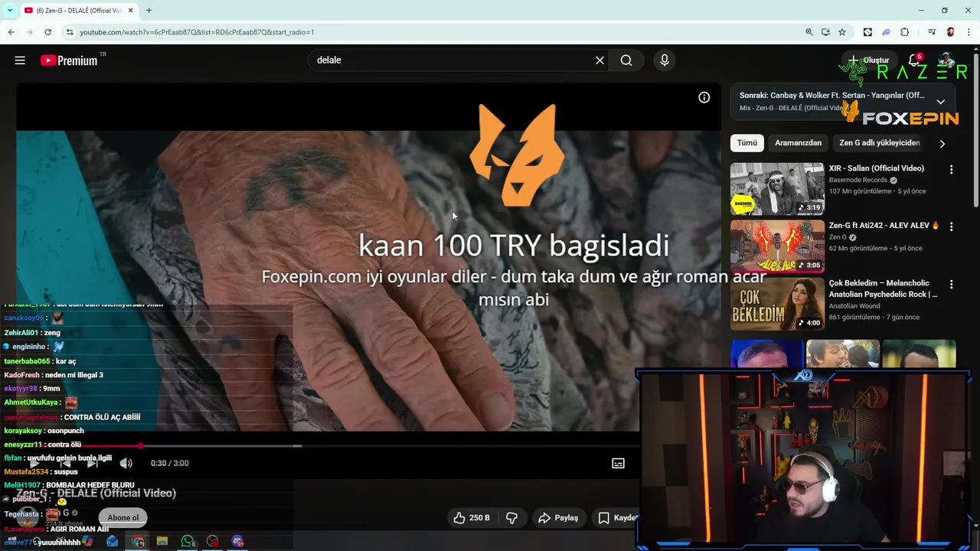
Task: Select 'Zen G adlı yükleyiciden' chip
Action: [879, 143]
